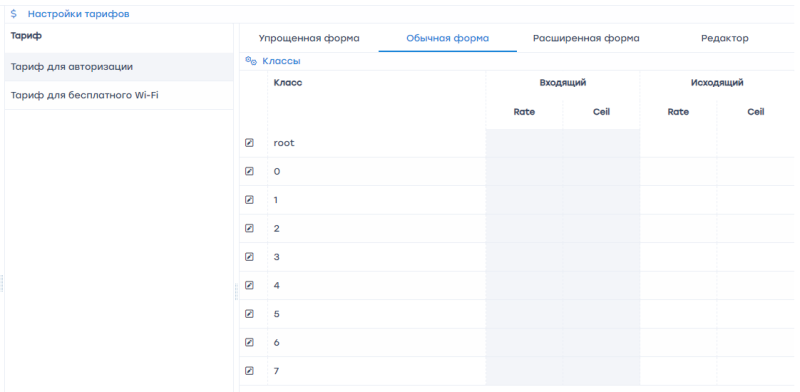
Task: Click the edit icon for class 7
Action: pos(249,371)
